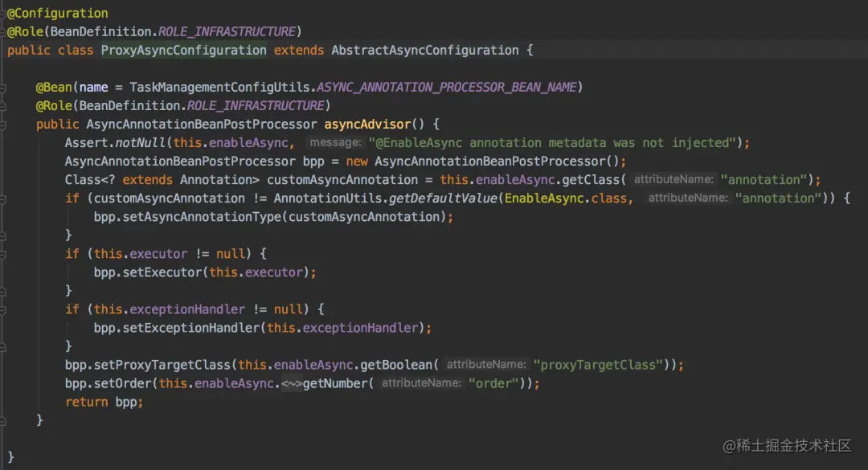Click the variable name 'bpp' being declared
The width and height of the screenshot is (868, 470).
click(x=313, y=162)
